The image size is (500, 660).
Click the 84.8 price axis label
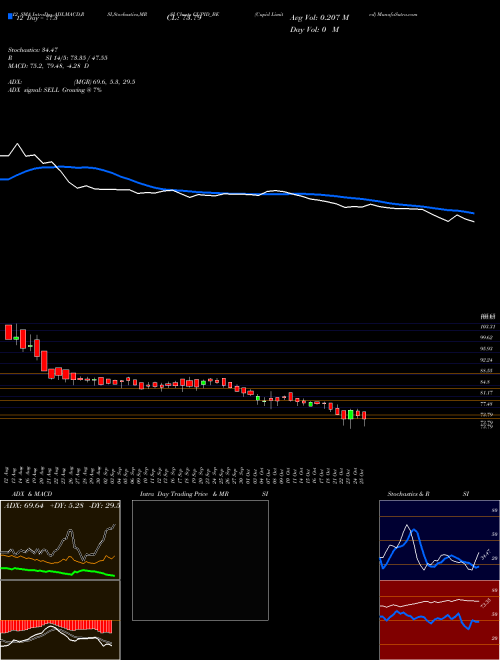pyautogui.click(x=485, y=382)
